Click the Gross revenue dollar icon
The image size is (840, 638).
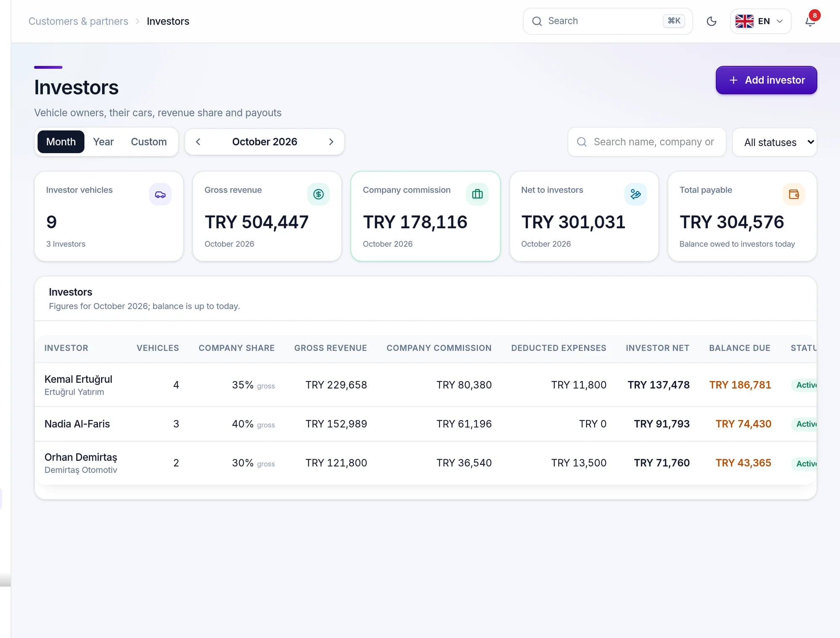318,194
